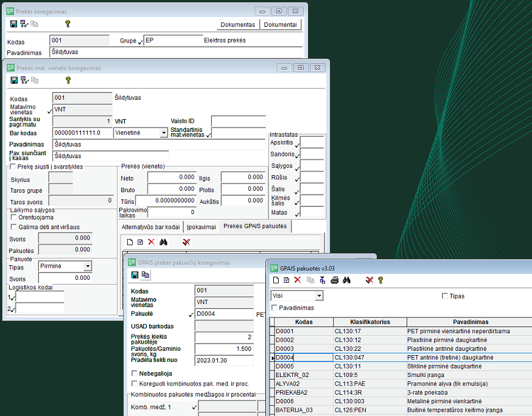Viewport: 532px width, 416px height.
Task: Click the yellow help icon in GPAIS pakuotės toolbar
Action: coord(380,280)
